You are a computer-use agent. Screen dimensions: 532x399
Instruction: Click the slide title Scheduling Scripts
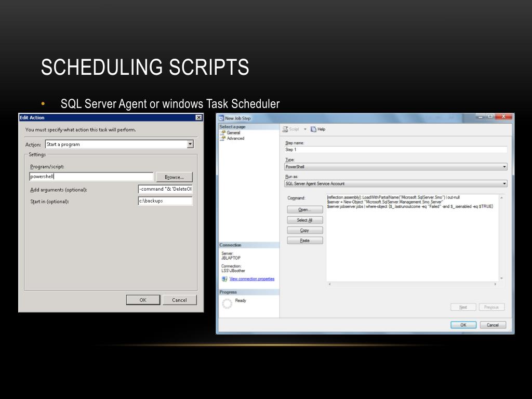pyautogui.click(x=145, y=67)
